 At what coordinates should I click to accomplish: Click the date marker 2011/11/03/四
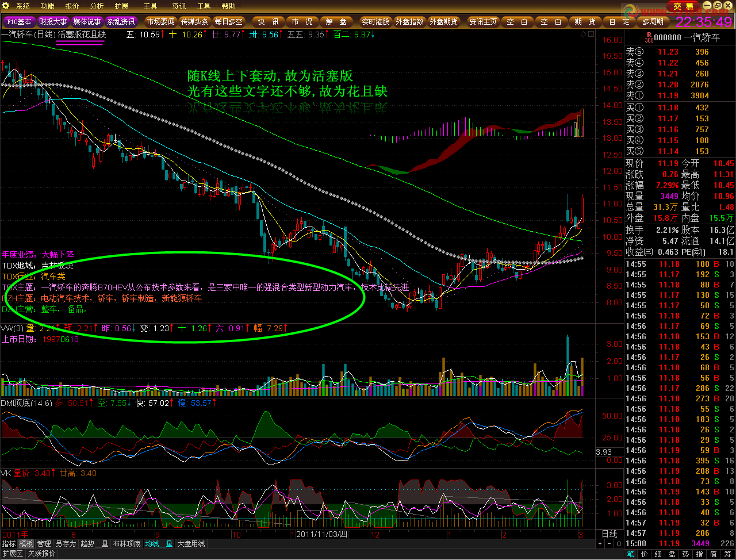(x=322, y=534)
